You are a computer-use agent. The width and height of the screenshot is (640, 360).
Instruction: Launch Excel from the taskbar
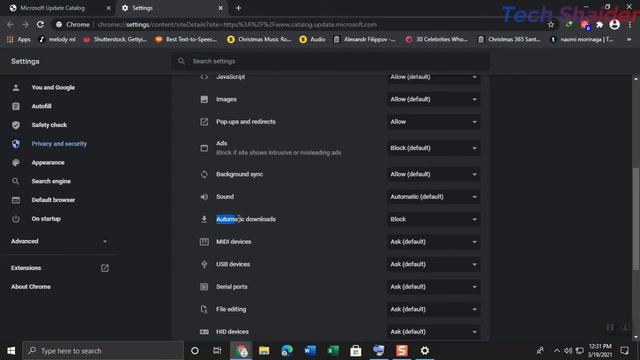(x=333, y=351)
